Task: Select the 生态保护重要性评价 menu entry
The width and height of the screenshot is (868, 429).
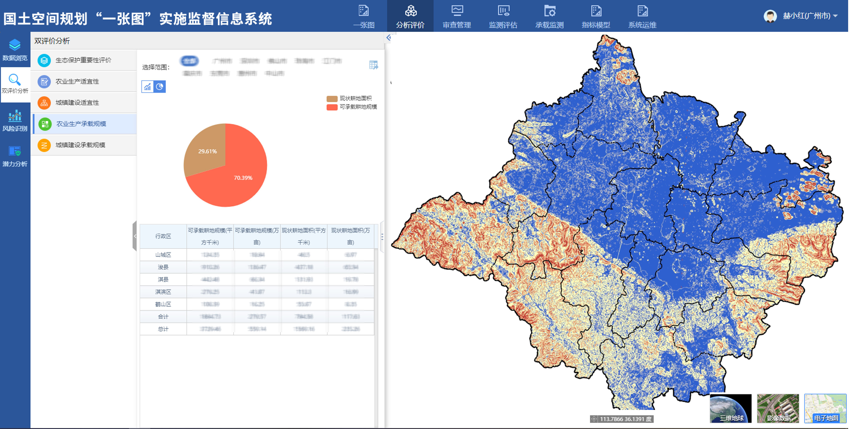Action: point(83,60)
